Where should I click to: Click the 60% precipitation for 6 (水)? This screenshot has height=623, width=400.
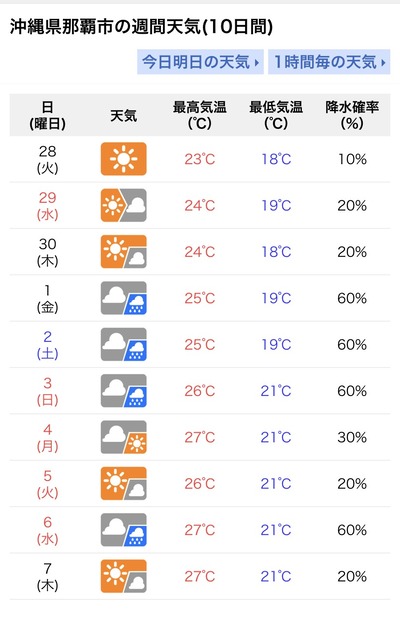(352, 530)
